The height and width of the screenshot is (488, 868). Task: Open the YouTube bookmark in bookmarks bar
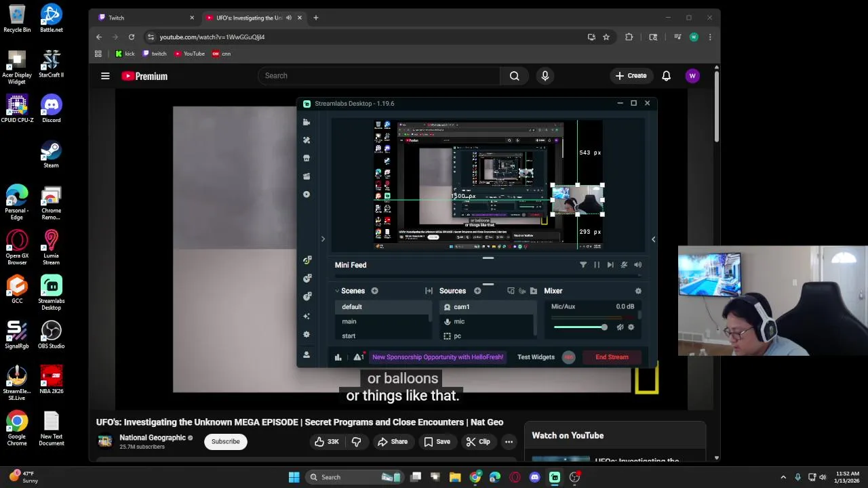189,54
